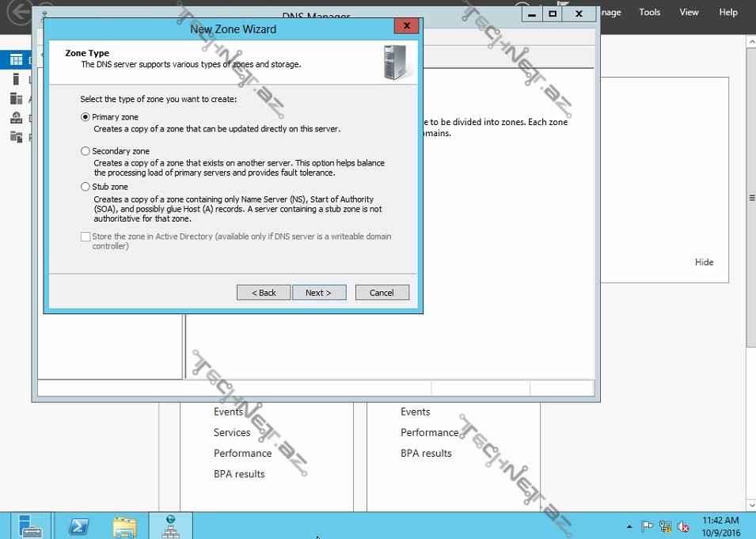
Task: Select the Primary zone radio button
Action: click(85, 117)
